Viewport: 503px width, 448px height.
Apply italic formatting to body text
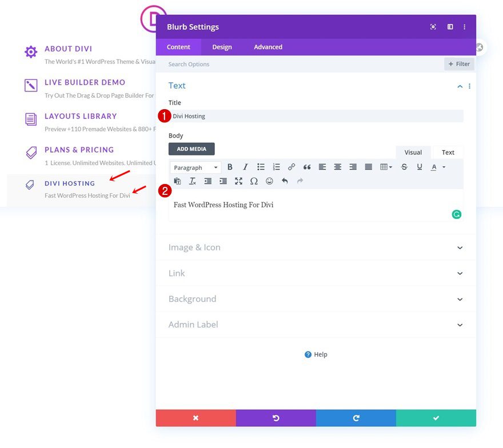coord(245,167)
